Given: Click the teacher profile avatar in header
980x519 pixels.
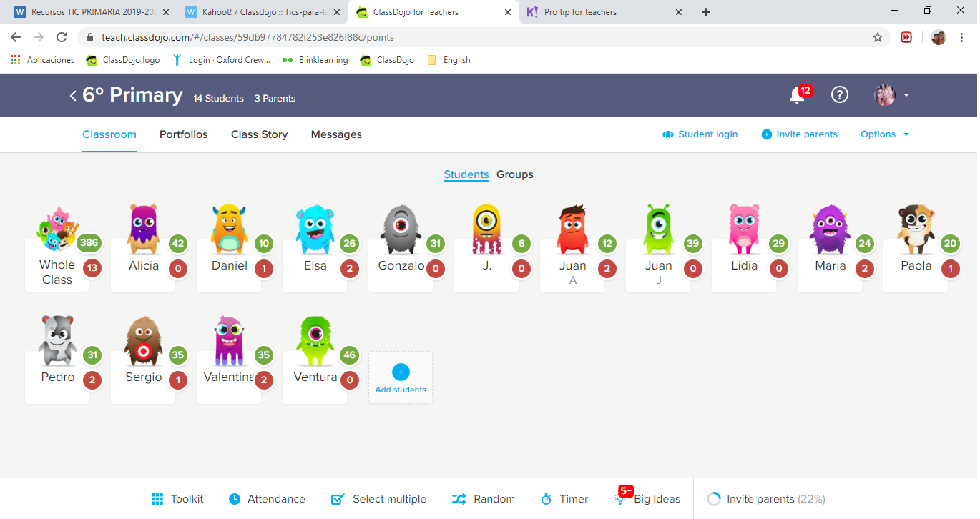Looking at the screenshot, I should (885, 95).
